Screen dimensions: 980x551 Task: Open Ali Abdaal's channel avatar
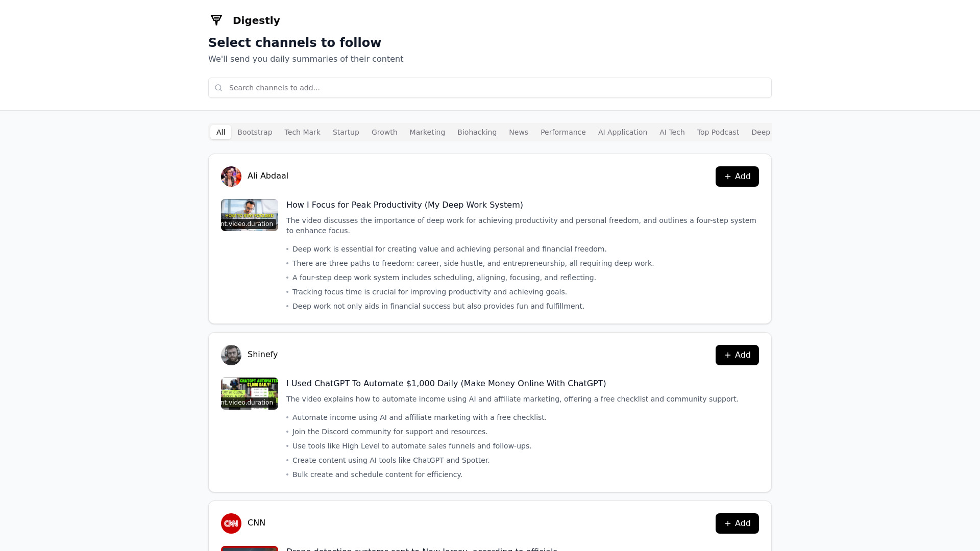(x=231, y=177)
